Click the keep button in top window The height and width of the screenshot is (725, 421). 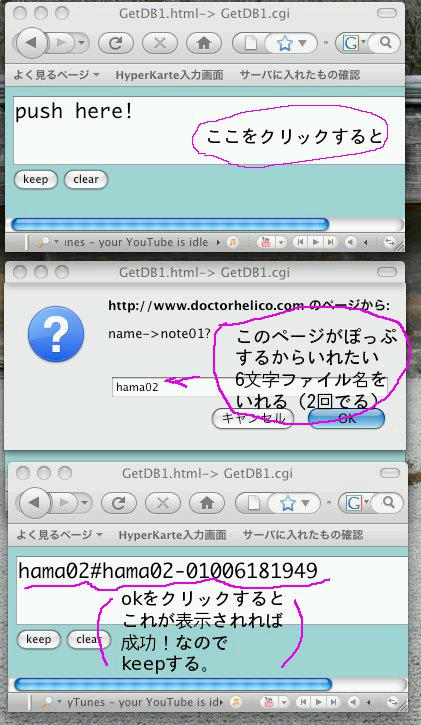click(36, 179)
